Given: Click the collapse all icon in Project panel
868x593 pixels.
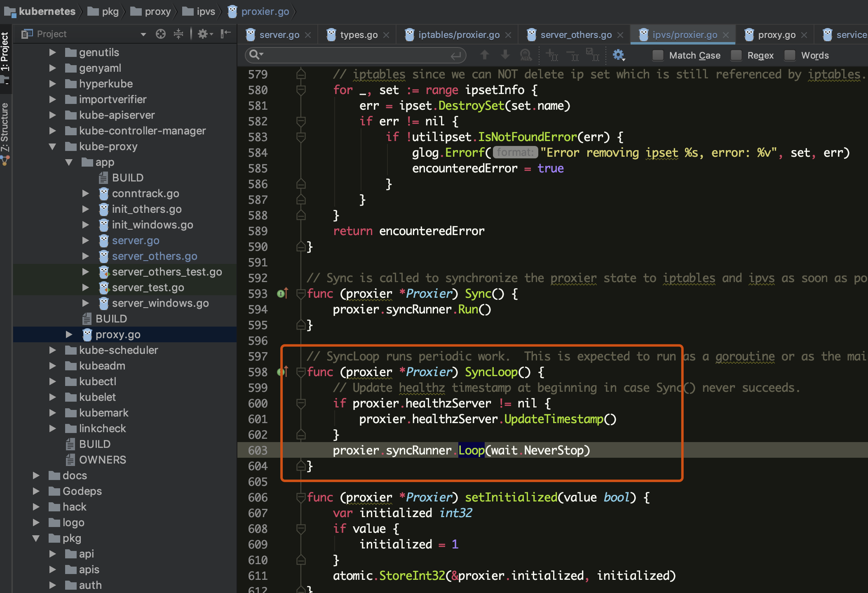Looking at the screenshot, I should (178, 34).
